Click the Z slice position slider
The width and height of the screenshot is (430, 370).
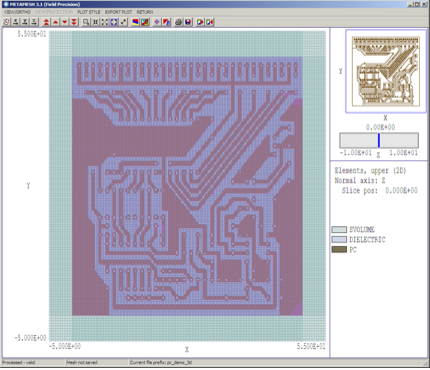(x=379, y=140)
